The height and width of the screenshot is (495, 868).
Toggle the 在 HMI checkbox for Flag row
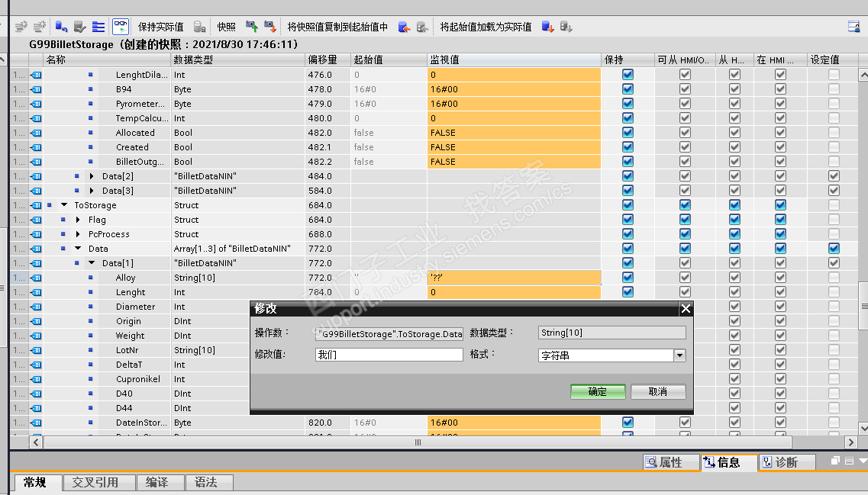point(780,220)
